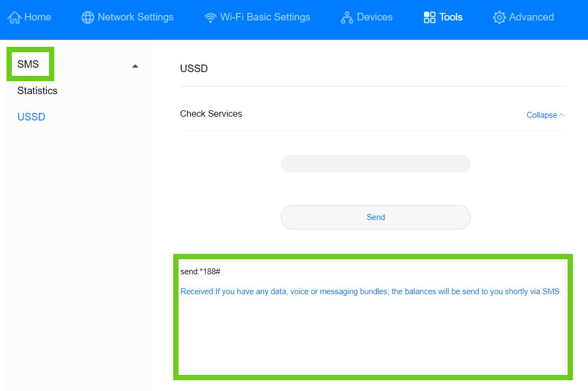Collapse the Check Services section
The height and width of the screenshot is (391, 588).
pos(546,115)
